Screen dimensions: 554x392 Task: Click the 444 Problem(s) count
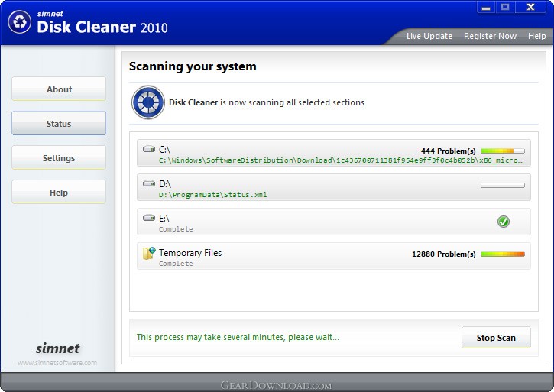(x=448, y=151)
